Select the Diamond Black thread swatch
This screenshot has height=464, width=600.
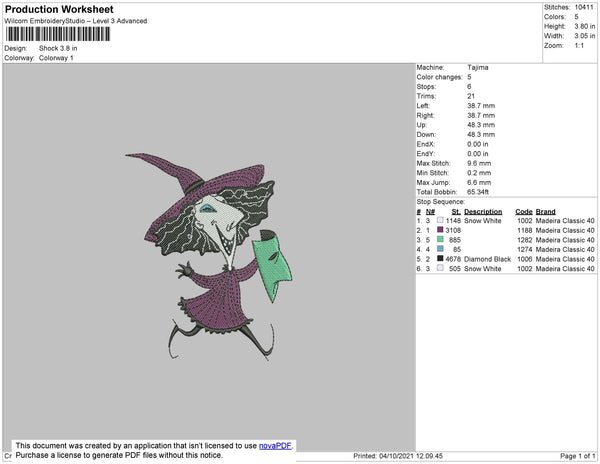pyautogui.click(x=440, y=259)
